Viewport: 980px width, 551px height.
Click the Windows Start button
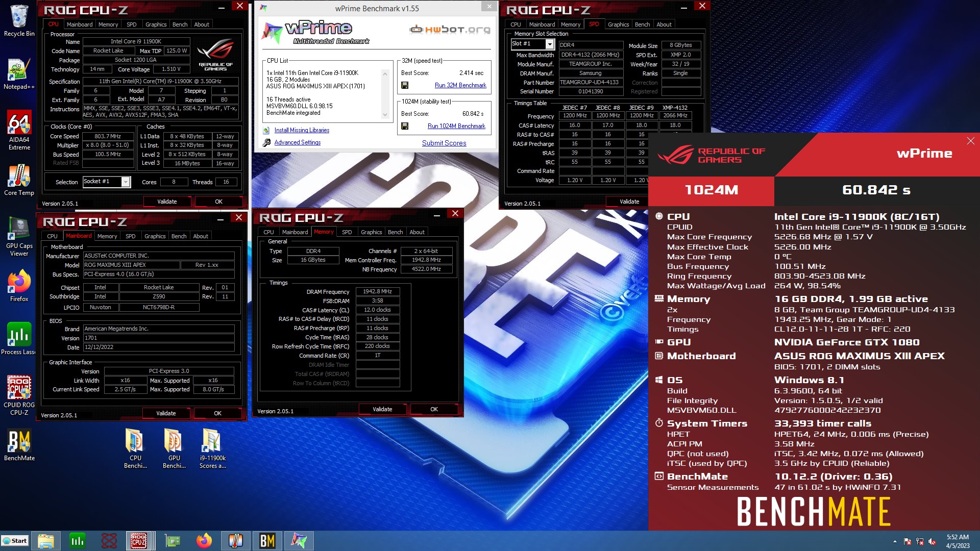coord(14,541)
